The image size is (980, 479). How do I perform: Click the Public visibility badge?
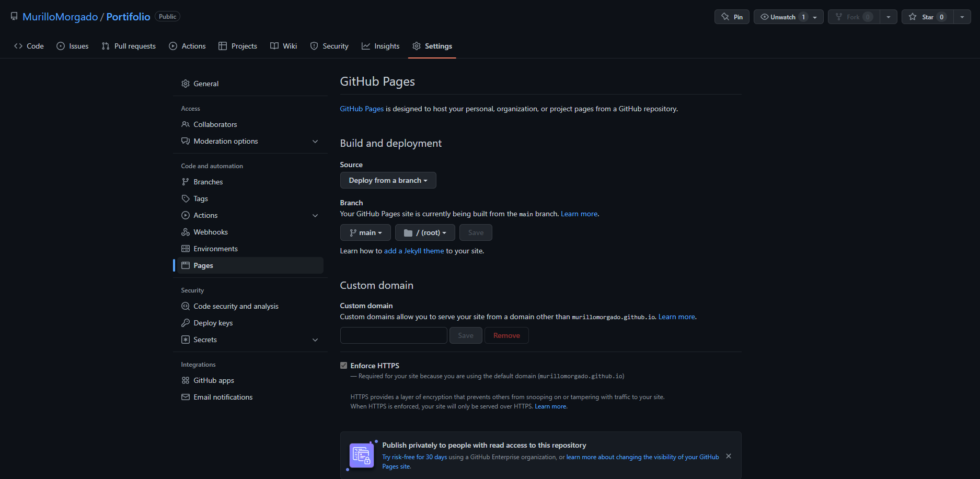click(x=167, y=17)
